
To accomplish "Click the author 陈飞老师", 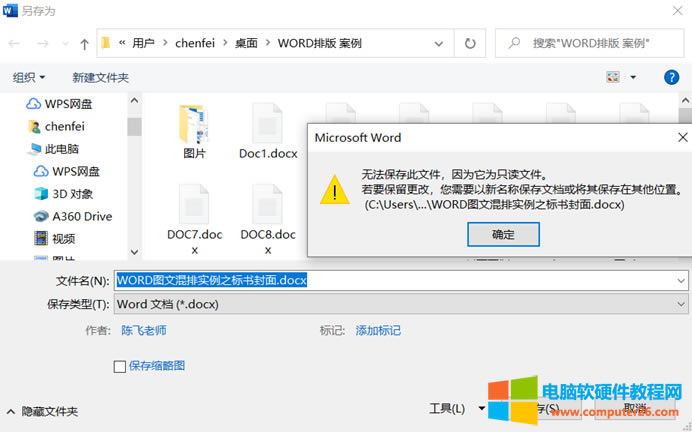I will (x=144, y=331).
